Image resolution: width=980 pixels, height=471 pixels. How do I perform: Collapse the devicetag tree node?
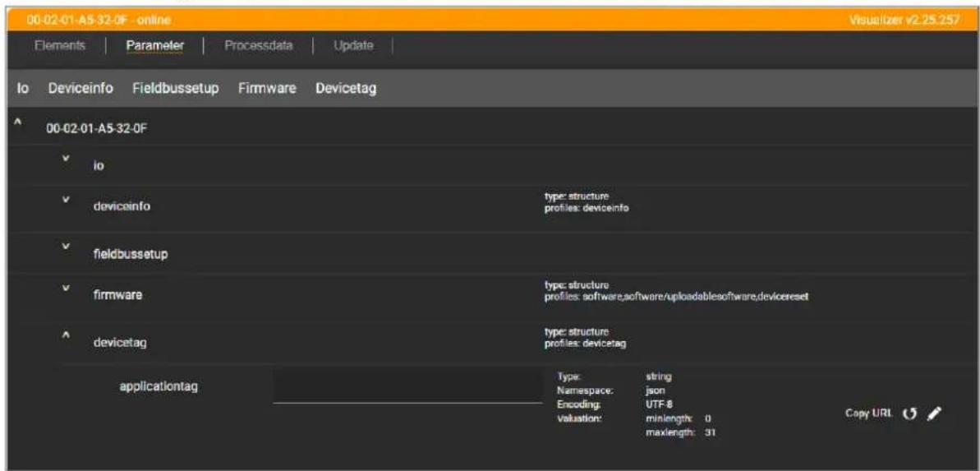point(67,335)
